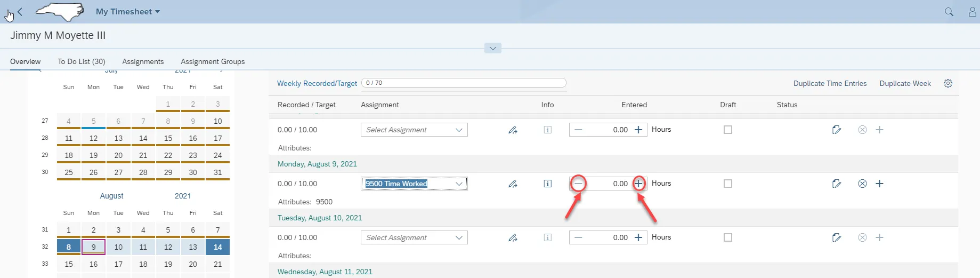Toggle Draft checkbox for Tuesday, August 10
Screen dimensions: 980x278
click(728, 237)
